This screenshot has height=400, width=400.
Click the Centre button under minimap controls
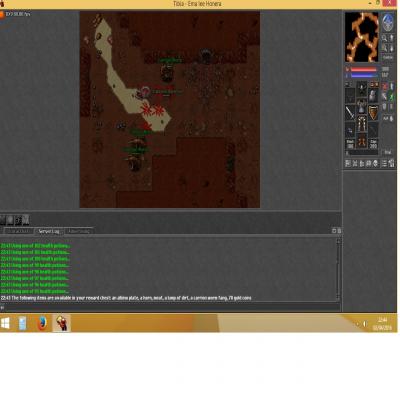pyautogui.click(x=388, y=57)
